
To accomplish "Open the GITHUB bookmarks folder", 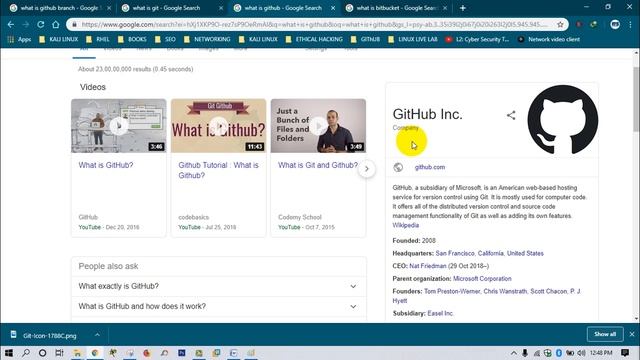I will (365, 39).
